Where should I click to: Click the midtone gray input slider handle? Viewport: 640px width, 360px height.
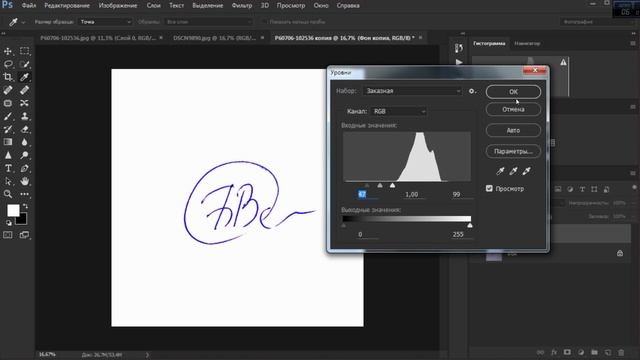[380, 186]
